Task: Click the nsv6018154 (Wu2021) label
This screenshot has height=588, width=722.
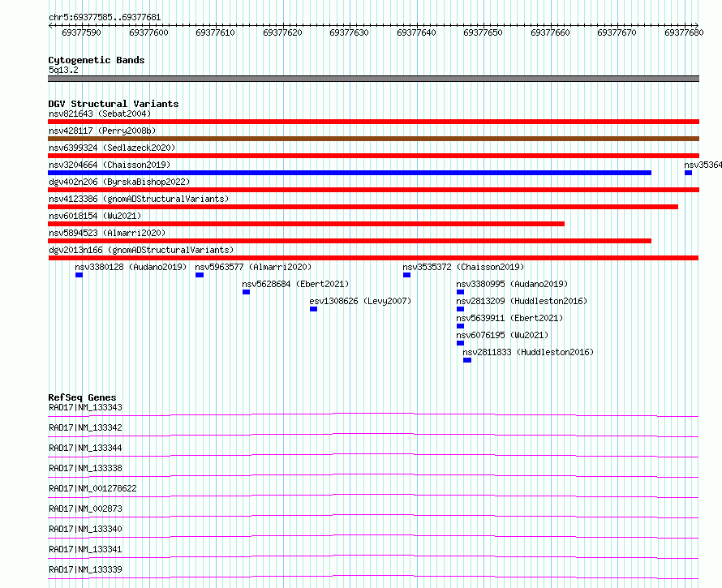Action: [x=95, y=216]
